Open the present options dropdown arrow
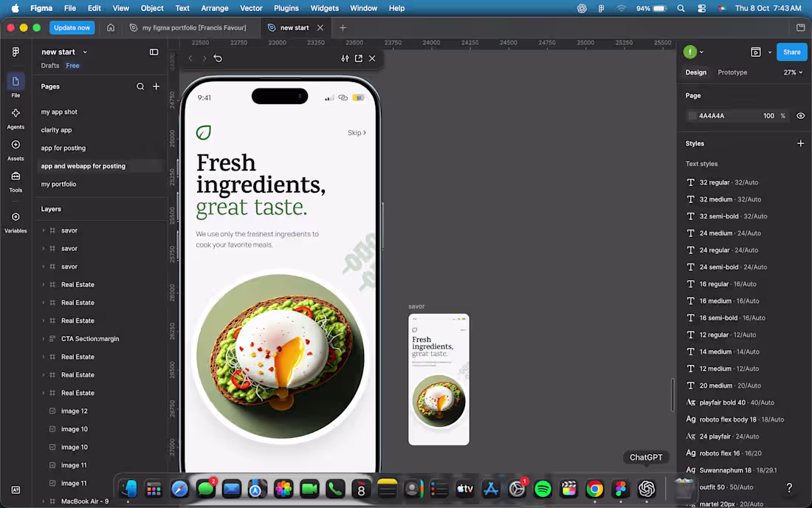This screenshot has width=812, height=508. 769,52
